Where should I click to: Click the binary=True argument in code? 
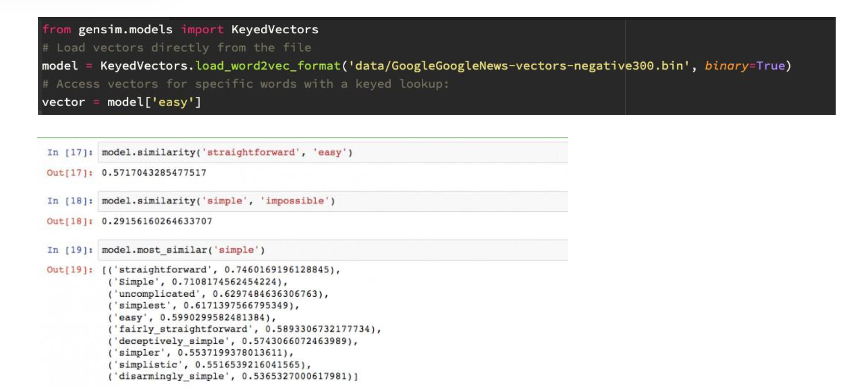point(744,66)
